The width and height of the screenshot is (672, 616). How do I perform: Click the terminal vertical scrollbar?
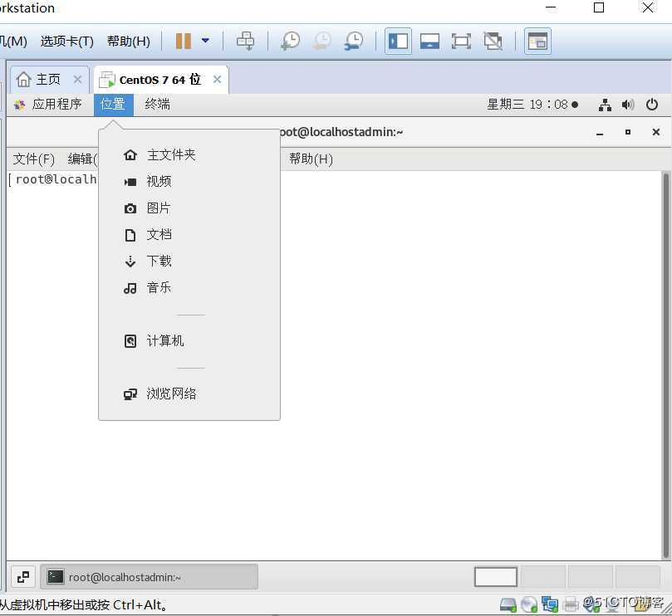[x=666, y=365]
